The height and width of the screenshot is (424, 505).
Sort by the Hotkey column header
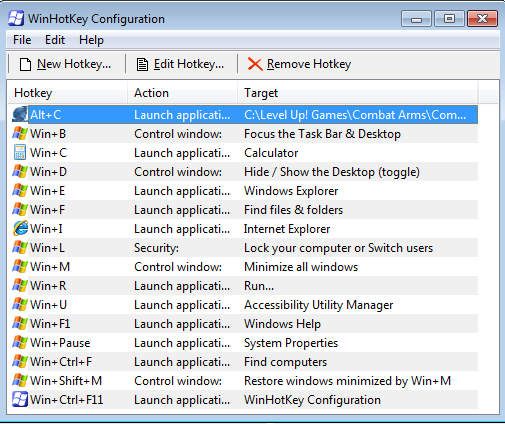pyautogui.click(x=68, y=93)
